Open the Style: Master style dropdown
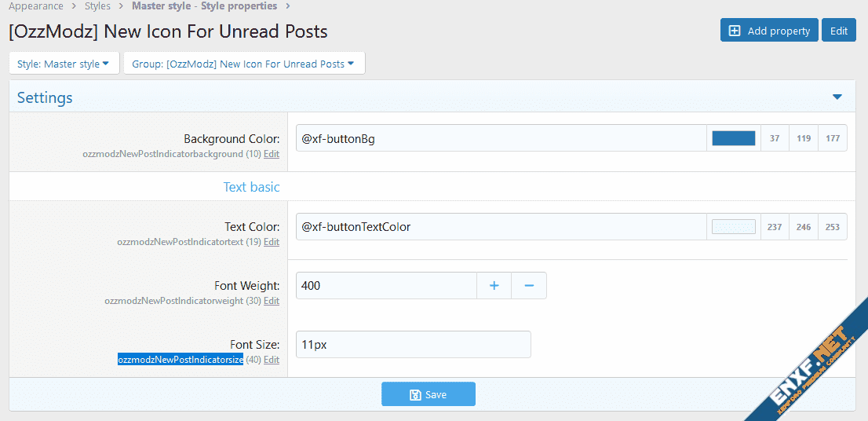This screenshot has height=421, width=868. (64, 64)
